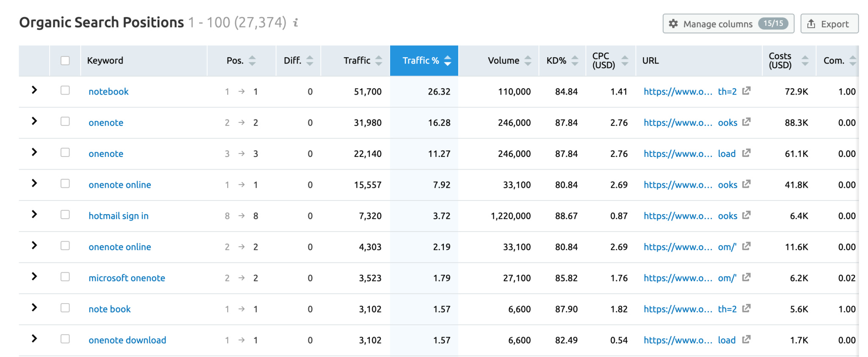Open external link icon in onenote online position 2 row
868x357 pixels.
746,246
